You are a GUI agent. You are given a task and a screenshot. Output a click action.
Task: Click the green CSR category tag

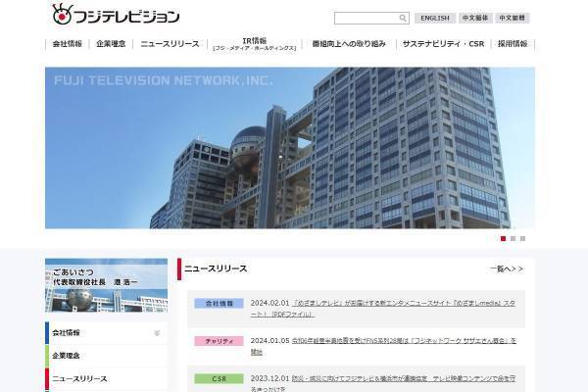pyautogui.click(x=219, y=379)
